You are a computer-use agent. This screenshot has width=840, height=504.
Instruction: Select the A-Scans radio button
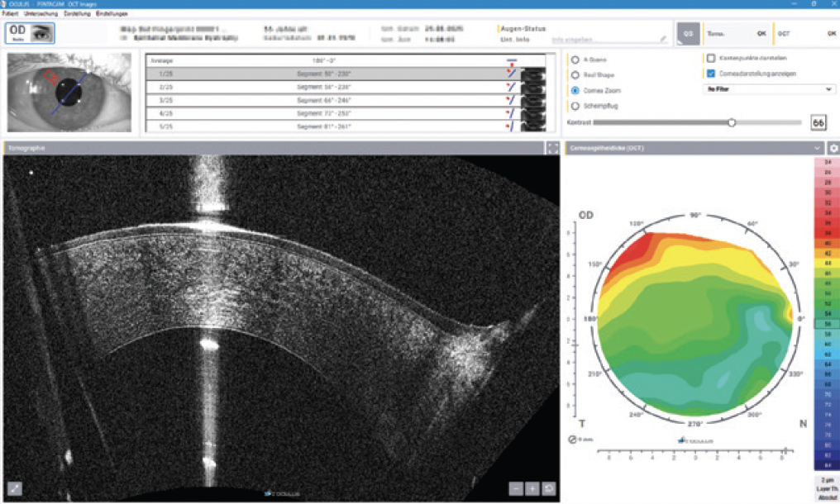pos(575,59)
